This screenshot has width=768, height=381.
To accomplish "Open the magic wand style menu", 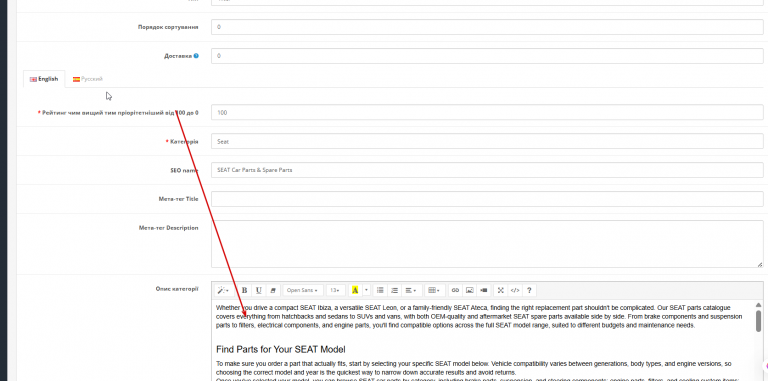I will point(223,290).
